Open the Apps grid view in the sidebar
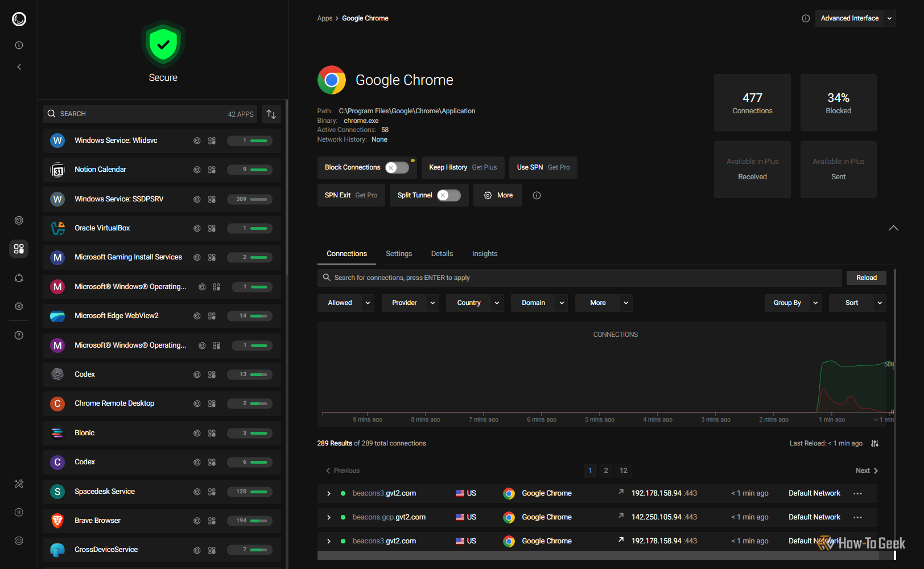This screenshot has width=924, height=569. pyautogui.click(x=19, y=249)
